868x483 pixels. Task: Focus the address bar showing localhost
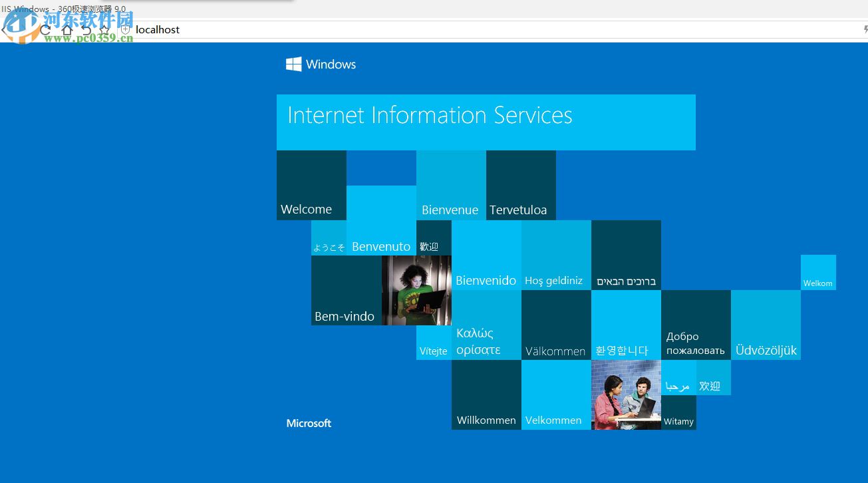(x=492, y=30)
